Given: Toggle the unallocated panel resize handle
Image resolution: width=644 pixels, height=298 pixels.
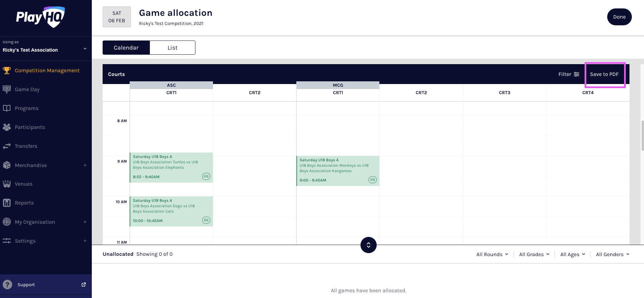Looking at the screenshot, I should click(x=368, y=245).
